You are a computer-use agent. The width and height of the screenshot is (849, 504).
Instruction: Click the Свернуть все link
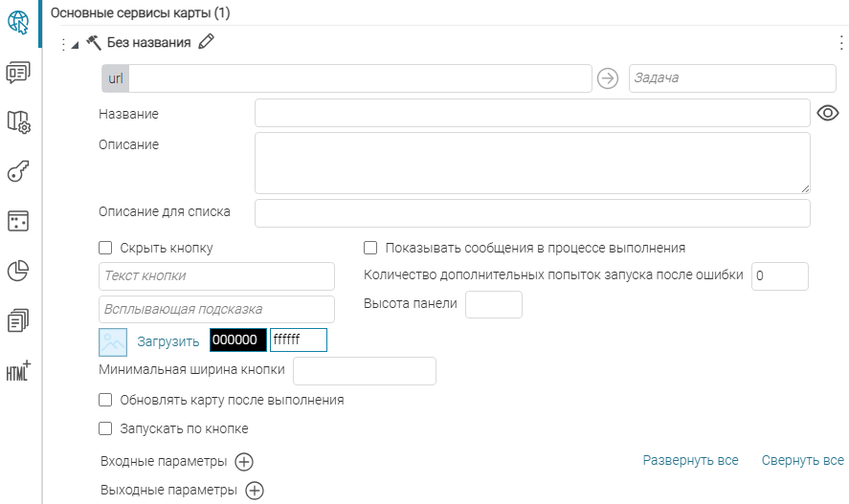coord(802,460)
